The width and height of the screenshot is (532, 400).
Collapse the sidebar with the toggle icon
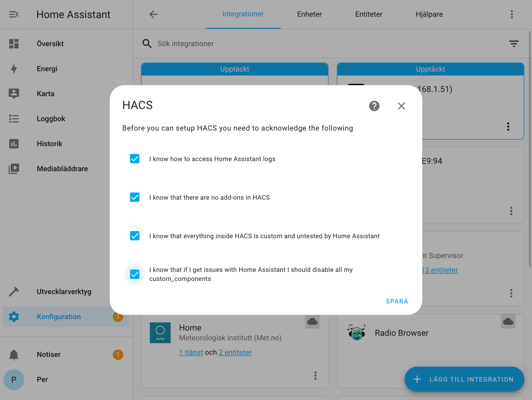[14, 14]
